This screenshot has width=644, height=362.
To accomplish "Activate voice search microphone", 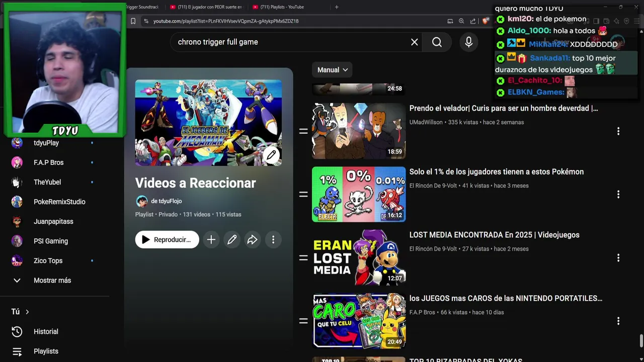I will (x=468, y=42).
